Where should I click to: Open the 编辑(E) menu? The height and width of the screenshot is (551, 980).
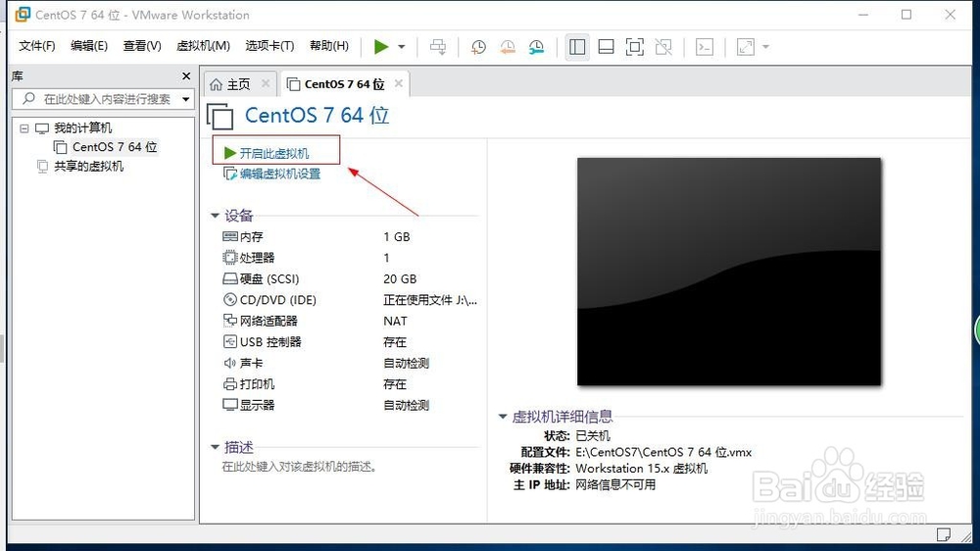point(89,46)
